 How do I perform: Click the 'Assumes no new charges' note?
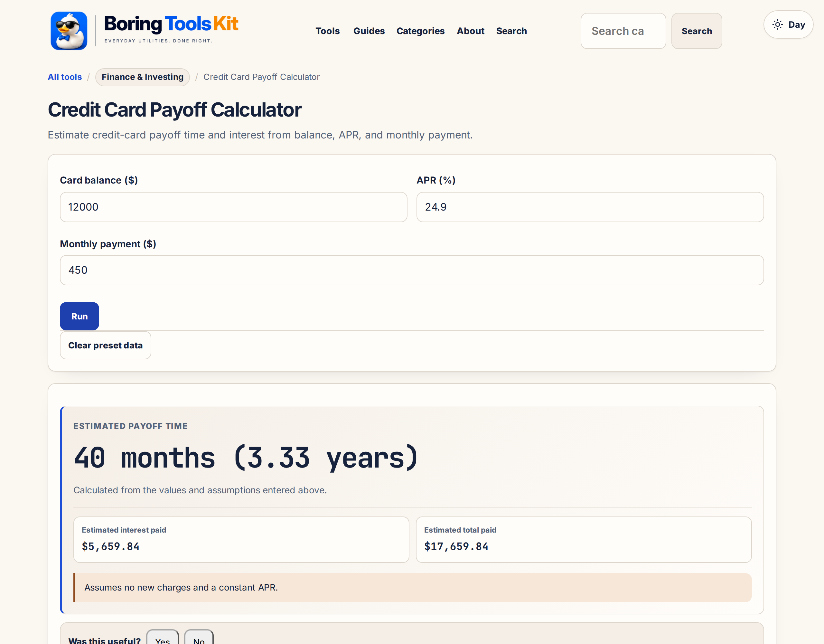coord(412,588)
